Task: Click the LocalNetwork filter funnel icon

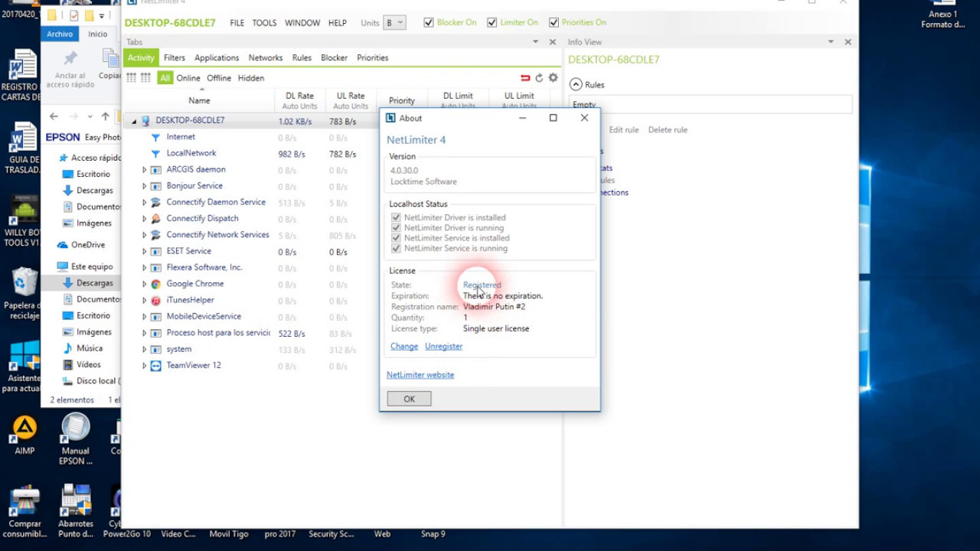Action: [x=155, y=153]
